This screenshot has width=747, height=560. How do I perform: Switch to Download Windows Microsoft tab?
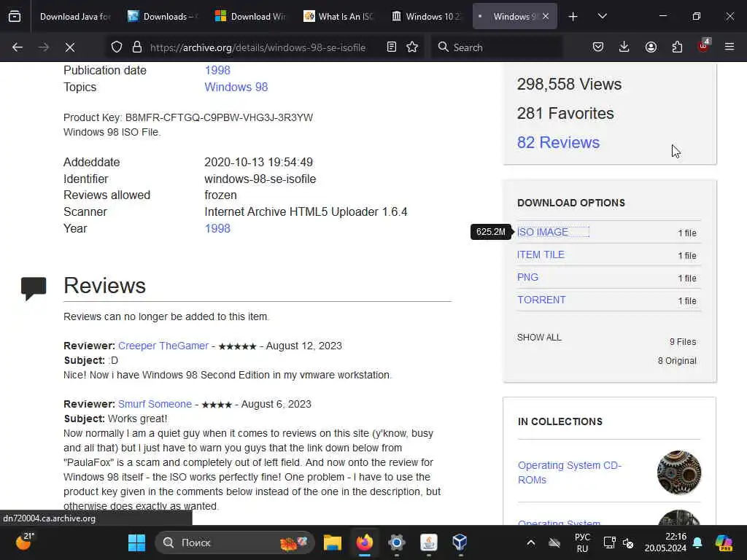(252, 17)
